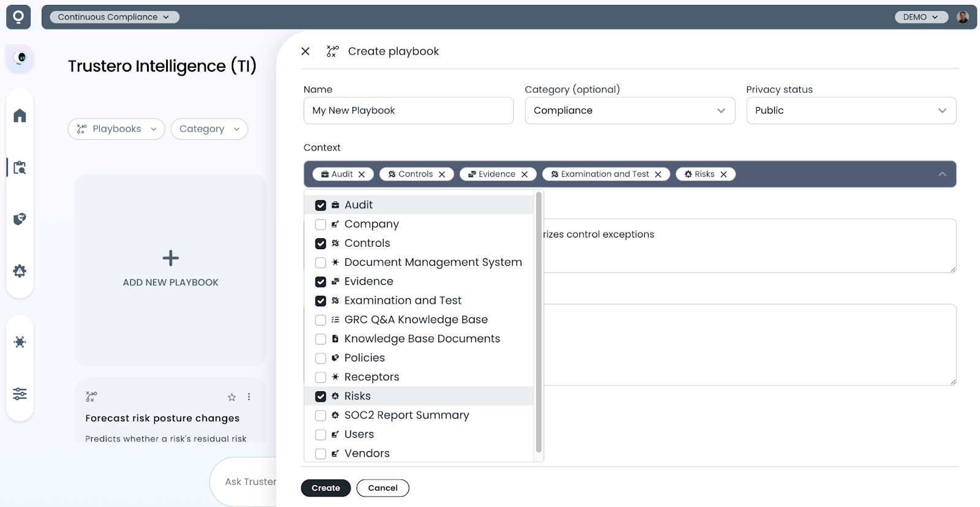Open the Playbooks filter dropdown
Screen dimensions: 980x507
116,129
